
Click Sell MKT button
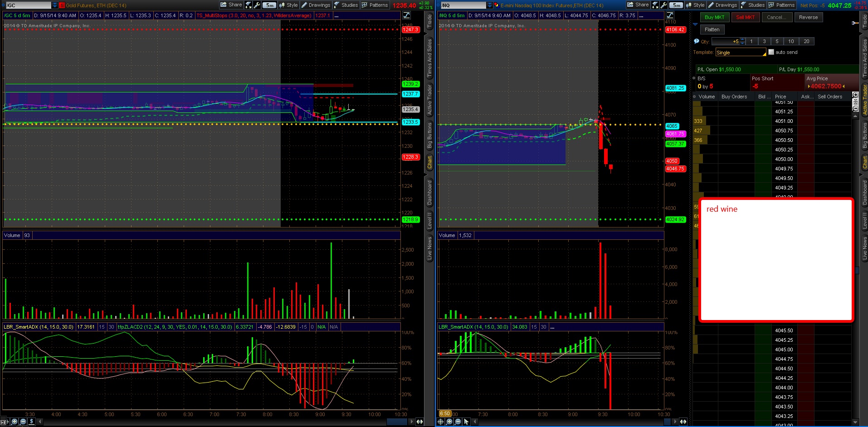(x=745, y=17)
